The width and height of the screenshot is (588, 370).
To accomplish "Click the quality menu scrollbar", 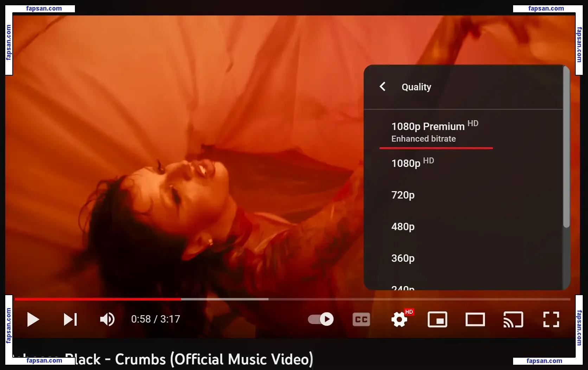I will tap(566, 148).
